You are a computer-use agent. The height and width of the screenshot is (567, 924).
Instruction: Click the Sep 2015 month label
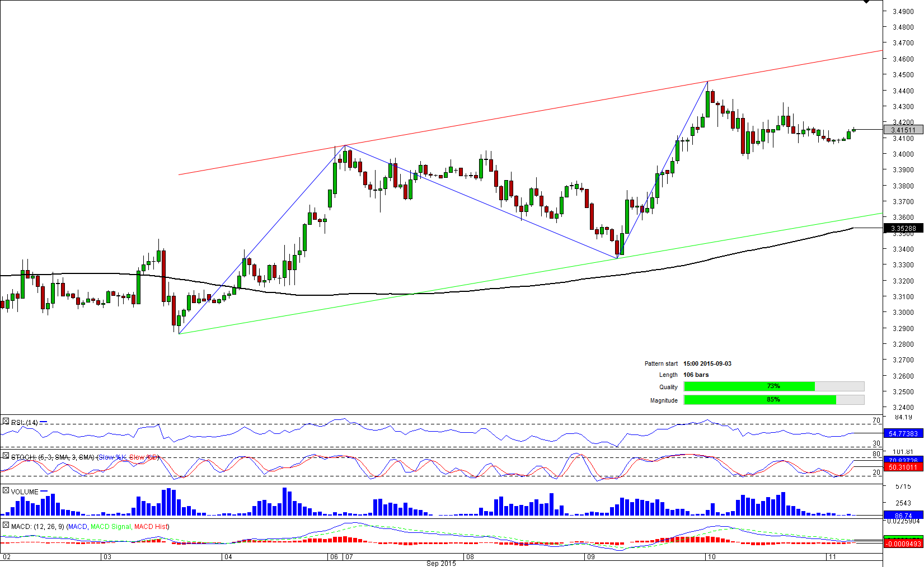click(x=441, y=563)
